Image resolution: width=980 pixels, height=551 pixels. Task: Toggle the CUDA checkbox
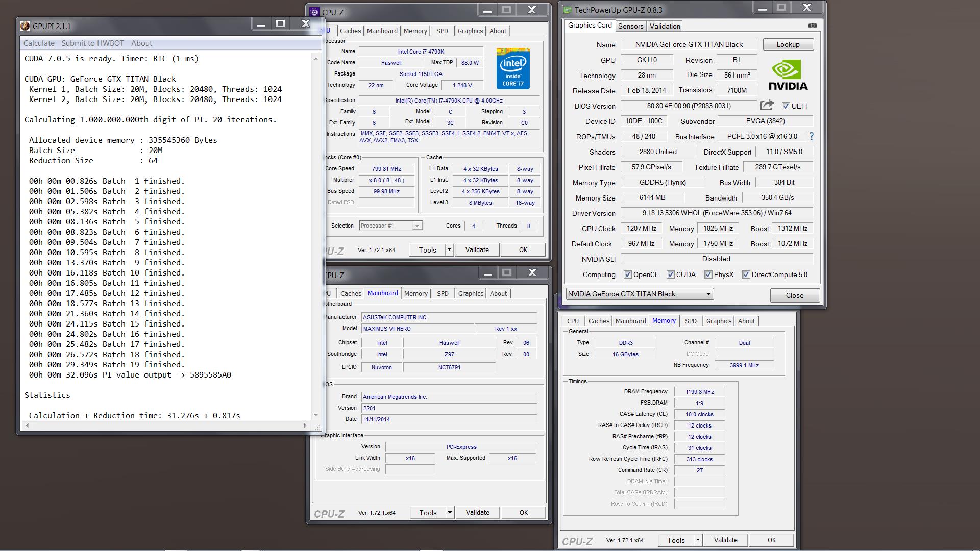671,274
